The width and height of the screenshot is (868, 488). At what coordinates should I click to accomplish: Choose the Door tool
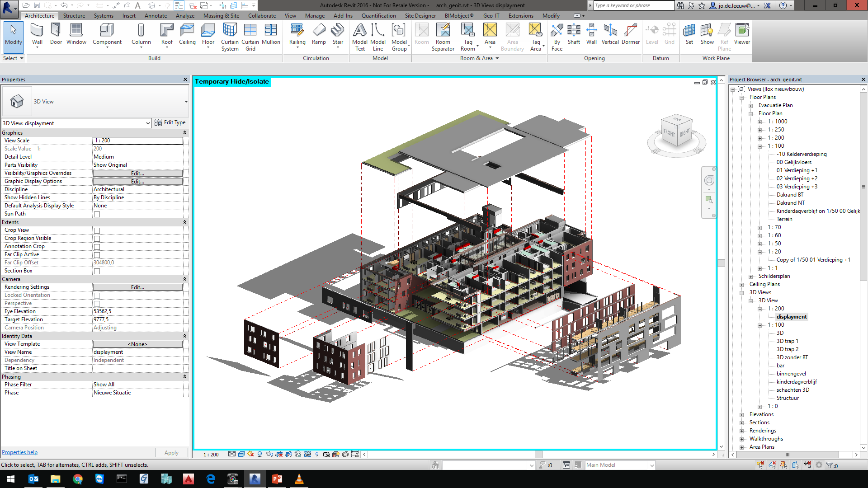click(56, 34)
